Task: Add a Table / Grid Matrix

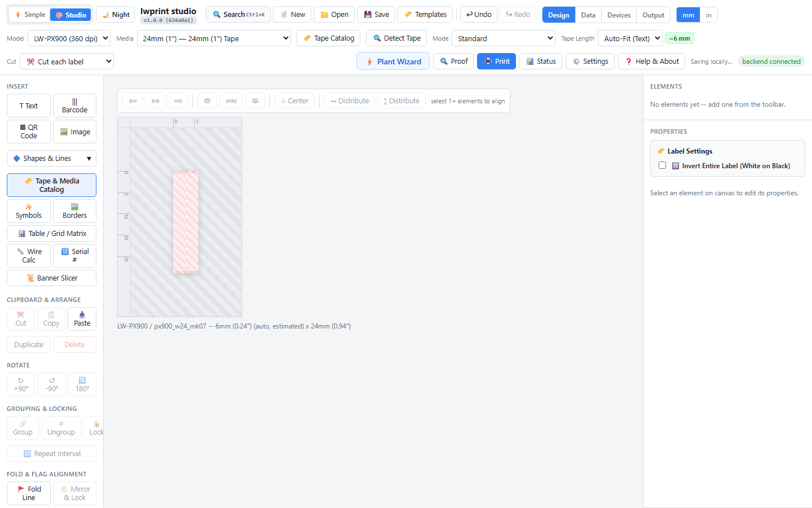Action: click(x=51, y=234)
